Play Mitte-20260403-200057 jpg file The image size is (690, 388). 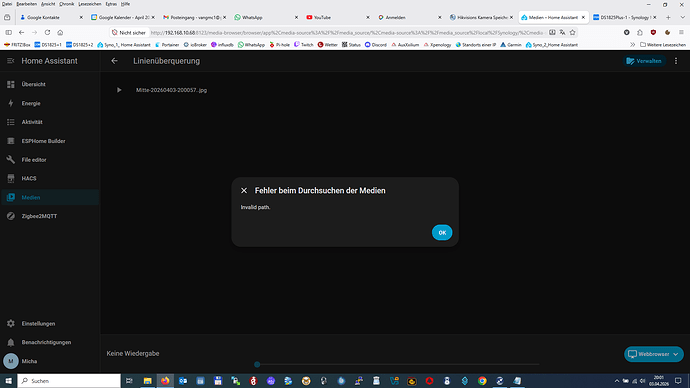coord(119,90)
